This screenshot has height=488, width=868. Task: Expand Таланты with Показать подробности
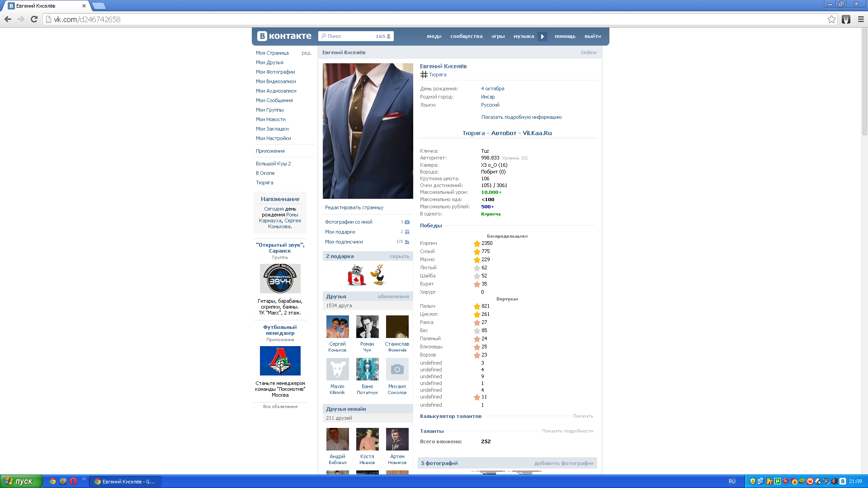567,431
